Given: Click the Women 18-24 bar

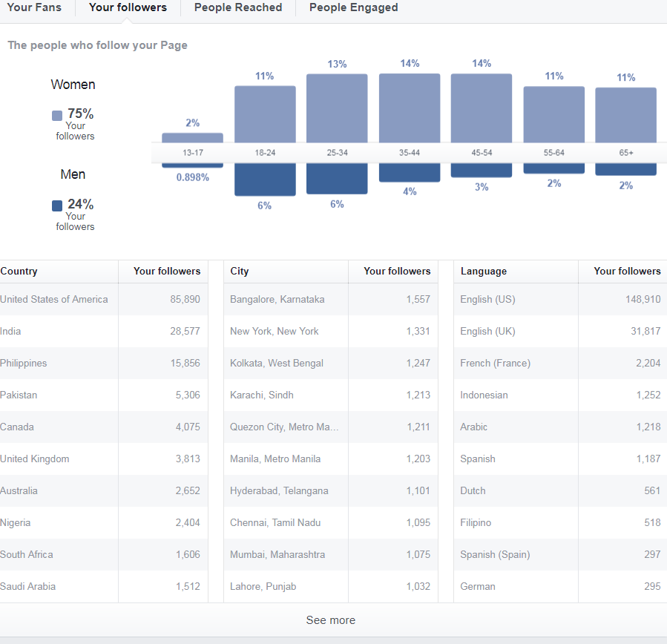Looking at the screenshot, I should pyautogui.click(x=265, y=114).
